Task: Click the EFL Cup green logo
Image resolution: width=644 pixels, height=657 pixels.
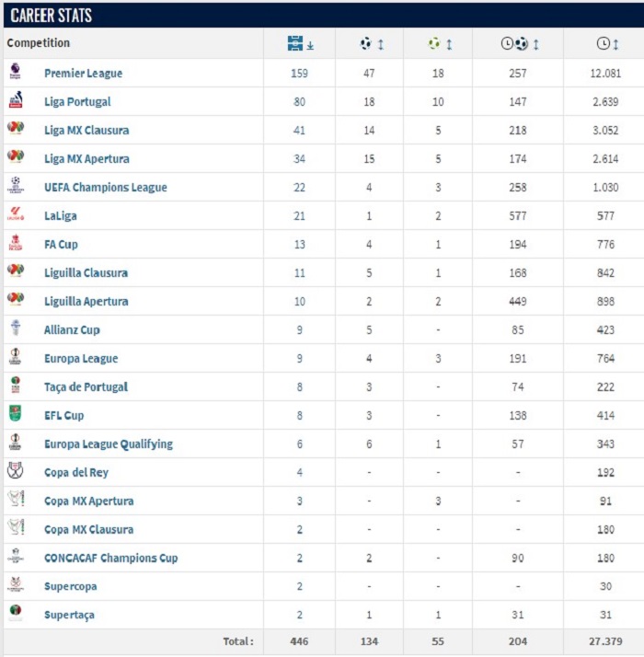Action: click(16, 413)
